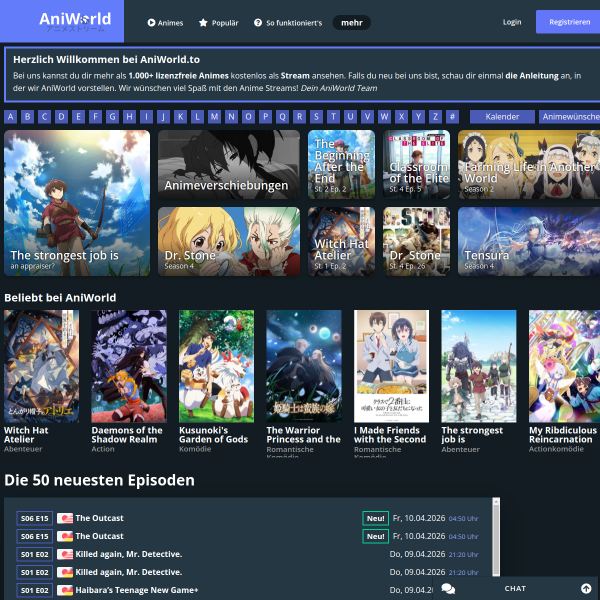Filter animes by letter W

(x=384, y=117)
